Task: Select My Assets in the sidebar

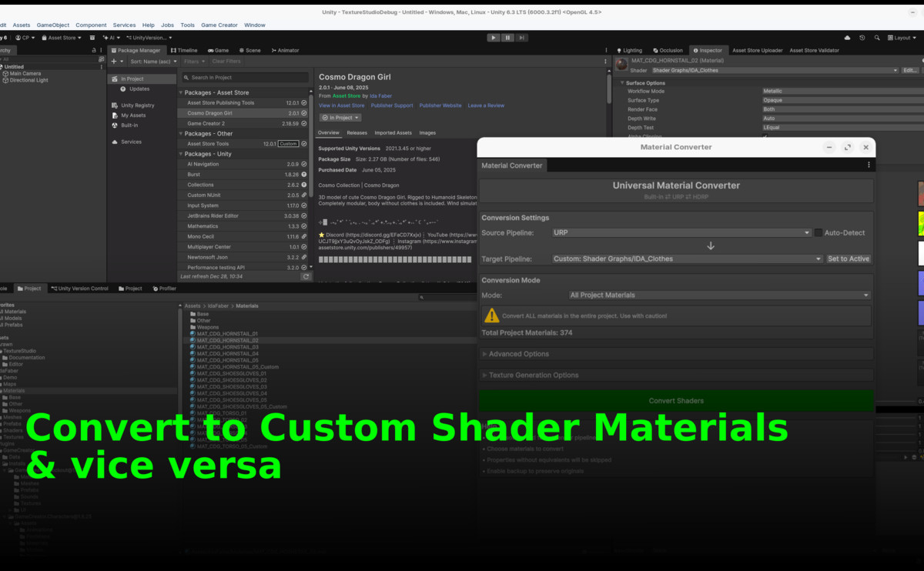Action: (x=133, y=115)
